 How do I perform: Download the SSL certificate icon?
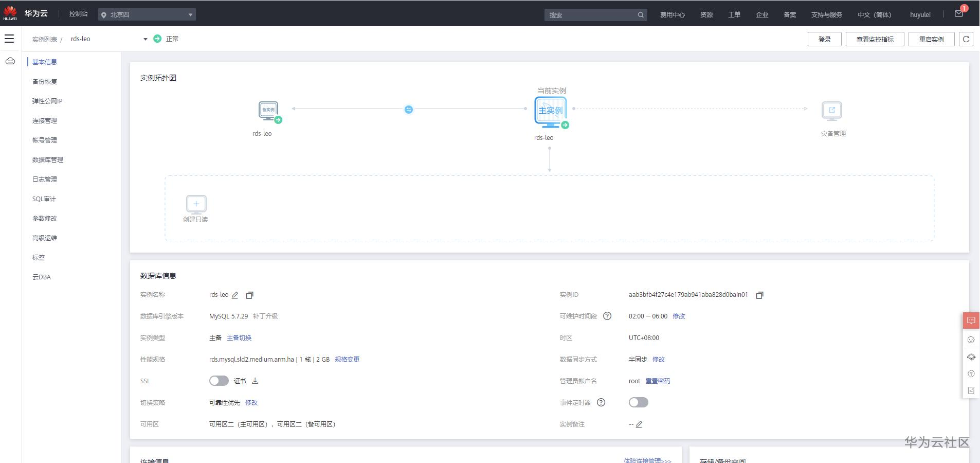[x=255, y=381]
